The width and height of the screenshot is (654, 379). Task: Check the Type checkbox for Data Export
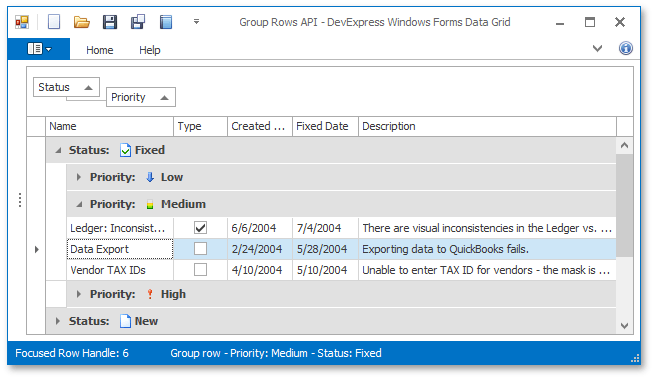tap(200, 249)
